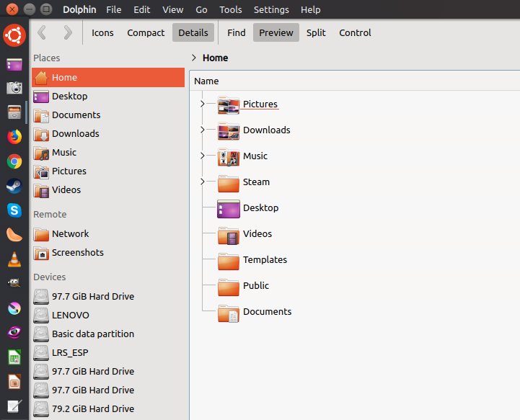Expand the Downloads folder tree arrow
This screenshot has height=420, width=520.
pos(202,130)
